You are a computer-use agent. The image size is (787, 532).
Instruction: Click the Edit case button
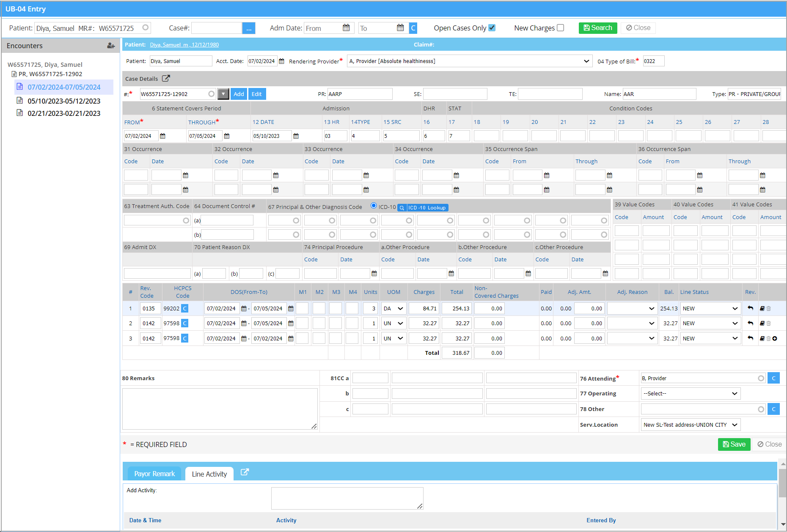tap(257, 94)
